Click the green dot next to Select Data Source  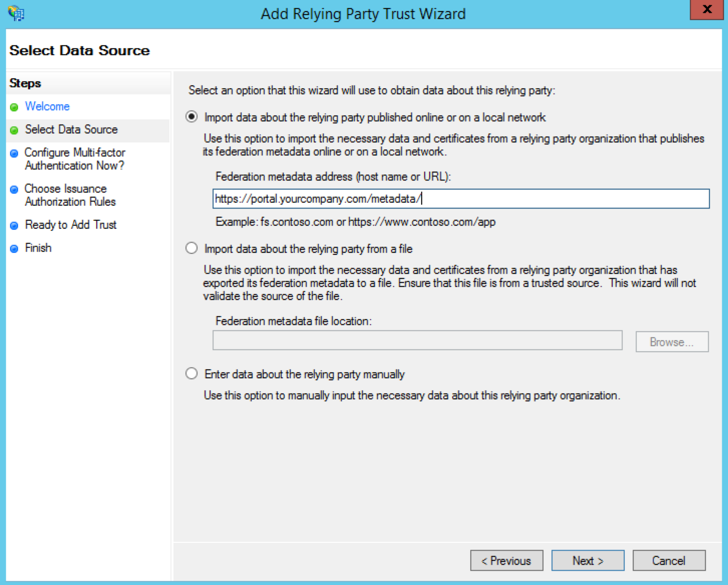[x=15, y=130]
